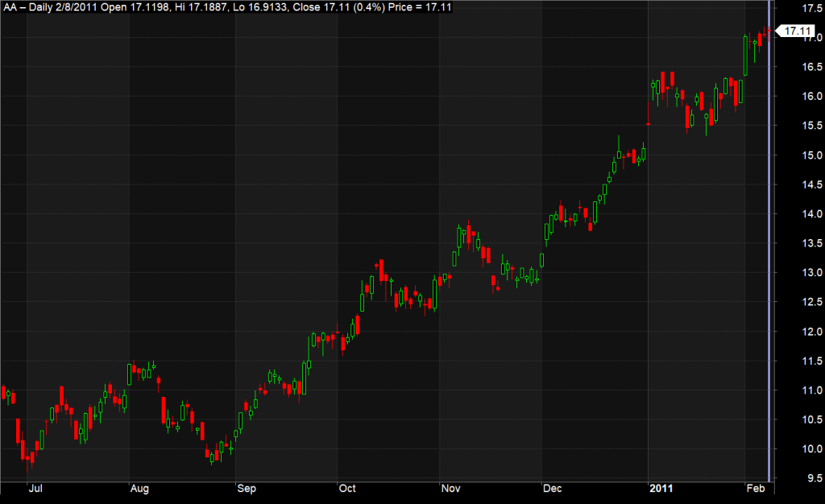Viewport: 825px width, 504px height.
Task: Select the Nov label below the chart
Action: [450, 488]
